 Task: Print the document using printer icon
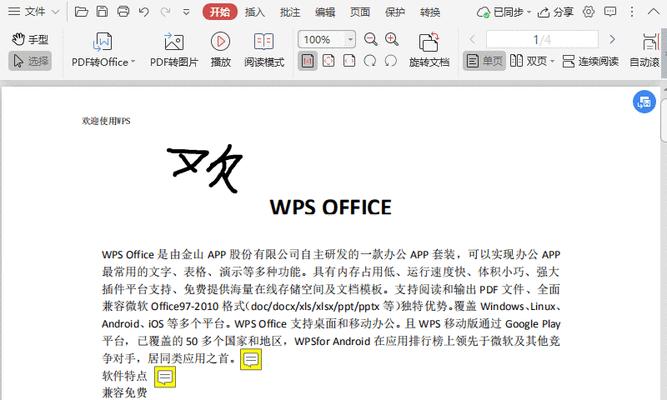pyautogui.click(x=123, y=12)
